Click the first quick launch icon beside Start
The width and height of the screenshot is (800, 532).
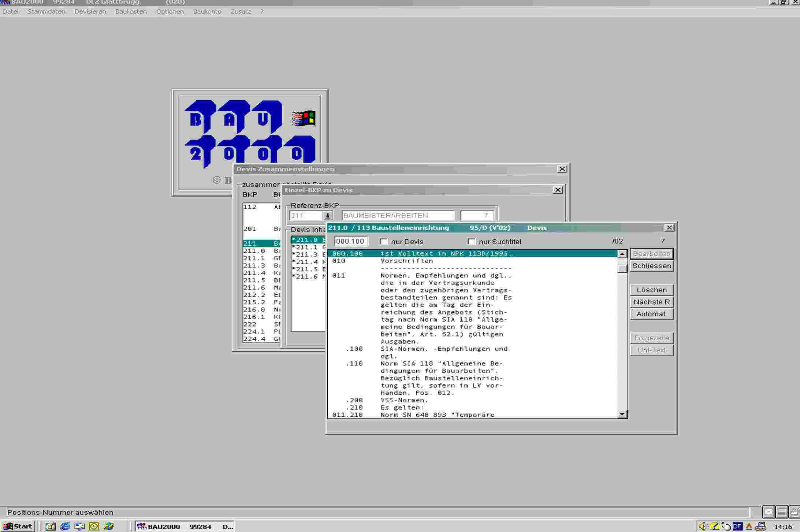coord(50,526)
